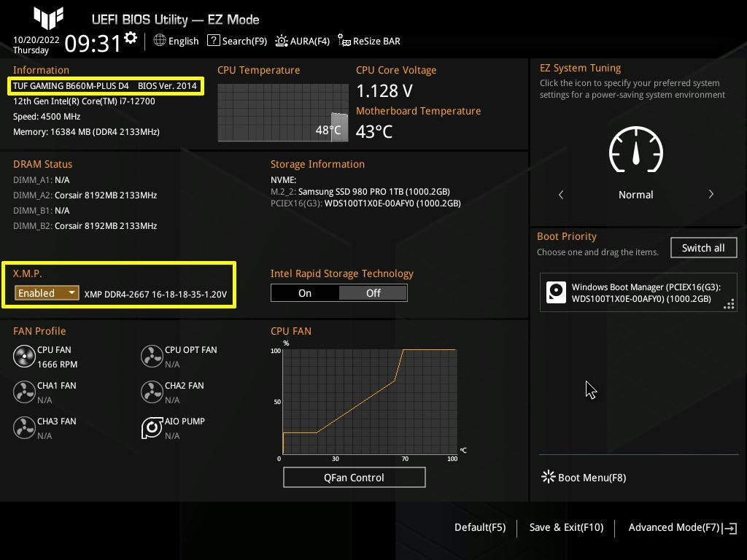Click the Switch all button in Boot Priority
Screen dimensions: 747x560
click(703, 247)
